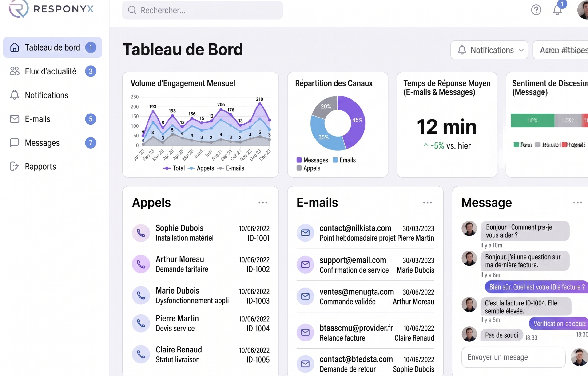Click avatar beside the message input field
The width and height of the screenshot is (588, 376).
(580, 357)
